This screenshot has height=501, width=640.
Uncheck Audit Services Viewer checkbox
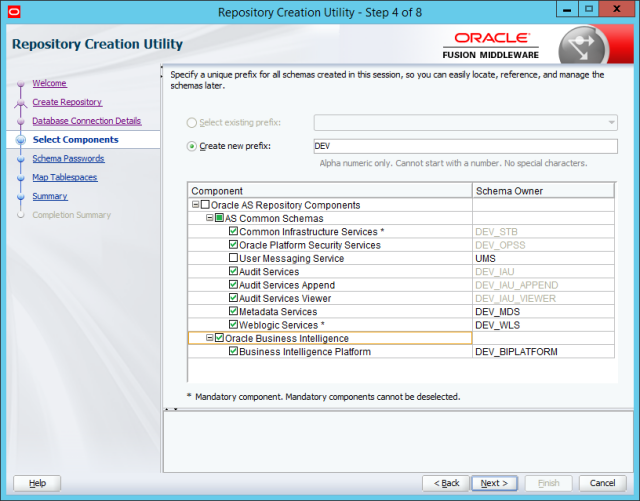(x=233, y=298)
